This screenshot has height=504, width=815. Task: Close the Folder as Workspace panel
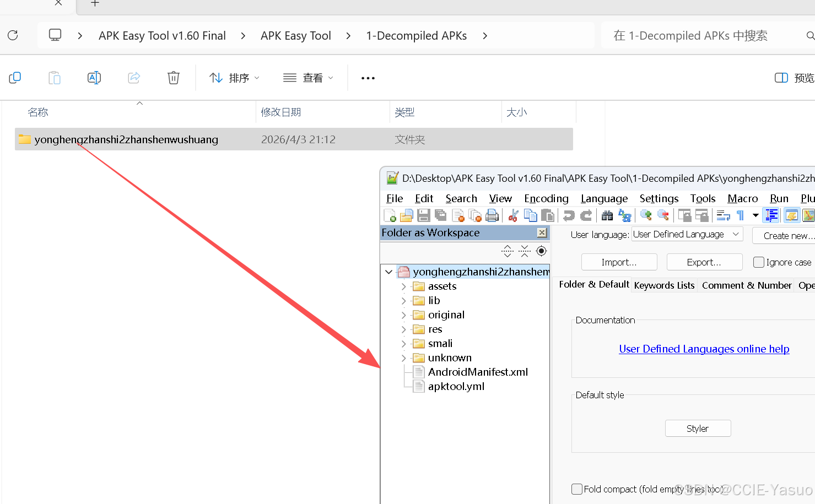542,233
